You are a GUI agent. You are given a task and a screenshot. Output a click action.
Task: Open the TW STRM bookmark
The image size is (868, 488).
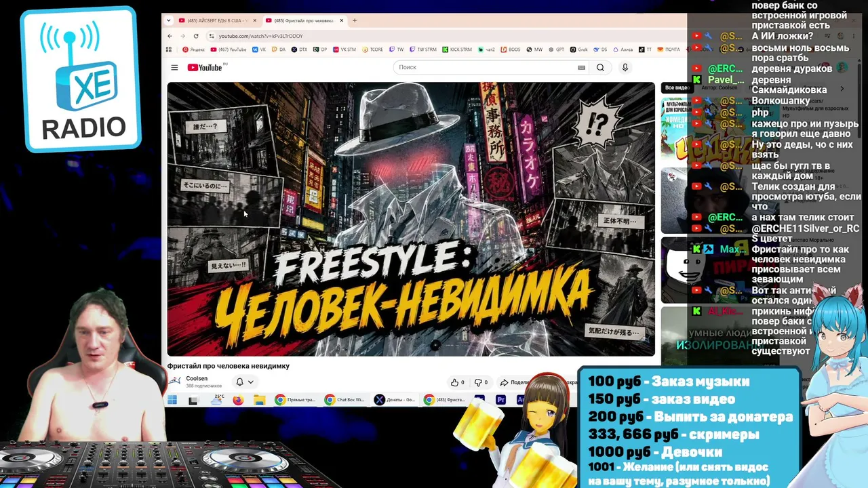423,49
